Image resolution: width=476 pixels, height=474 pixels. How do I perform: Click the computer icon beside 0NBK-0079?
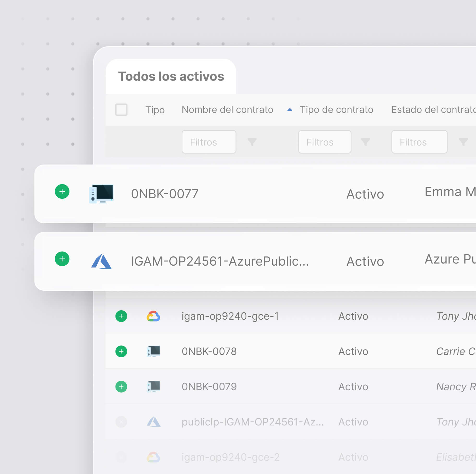[154, 387]
